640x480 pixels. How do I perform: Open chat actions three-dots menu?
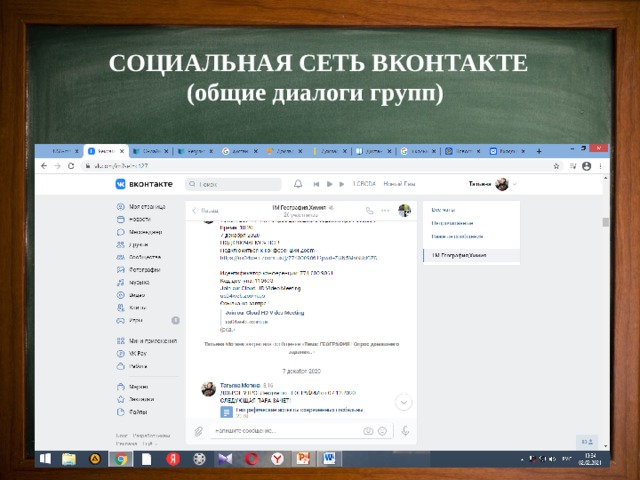[385, 211]
